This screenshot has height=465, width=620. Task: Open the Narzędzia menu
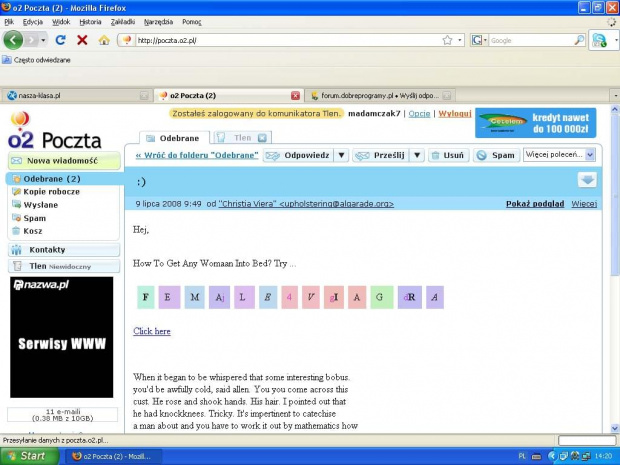coord(158,22)
